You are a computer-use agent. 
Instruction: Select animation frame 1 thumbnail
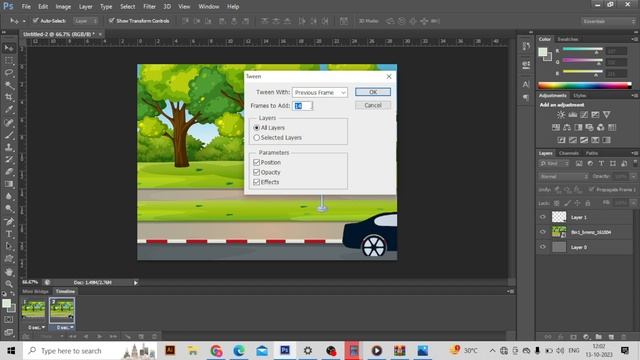pos(33,310)
